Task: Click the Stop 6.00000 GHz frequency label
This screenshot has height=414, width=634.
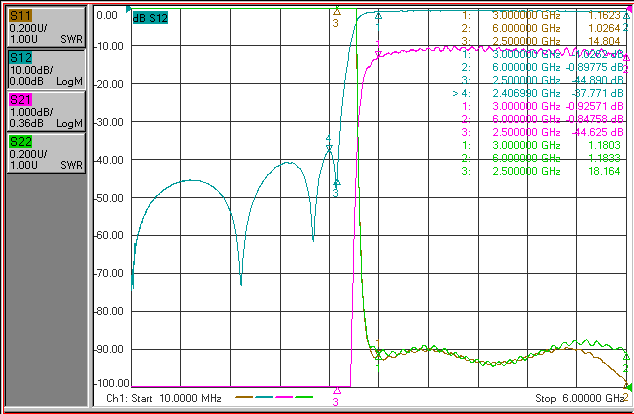Action: (580, 398)
